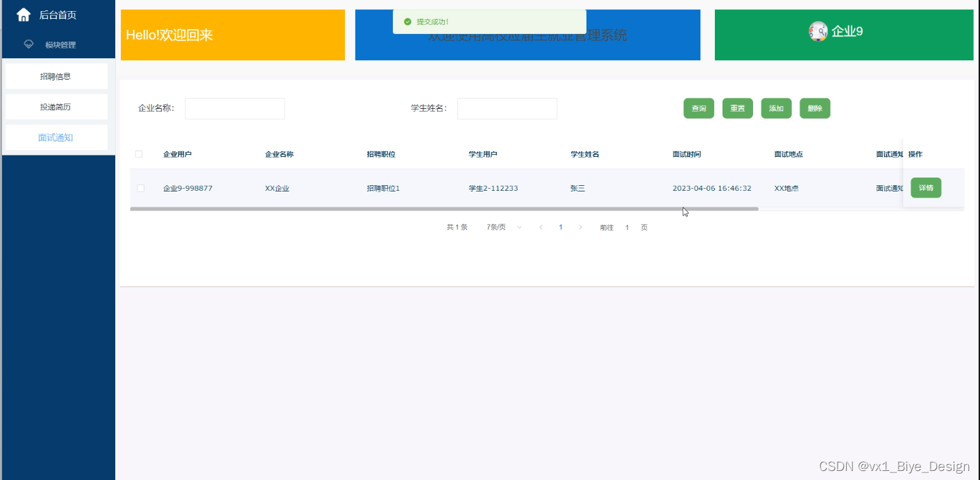Click the 面试时间 column header
The height and width of the screenshot is (480, 980).
686,154
